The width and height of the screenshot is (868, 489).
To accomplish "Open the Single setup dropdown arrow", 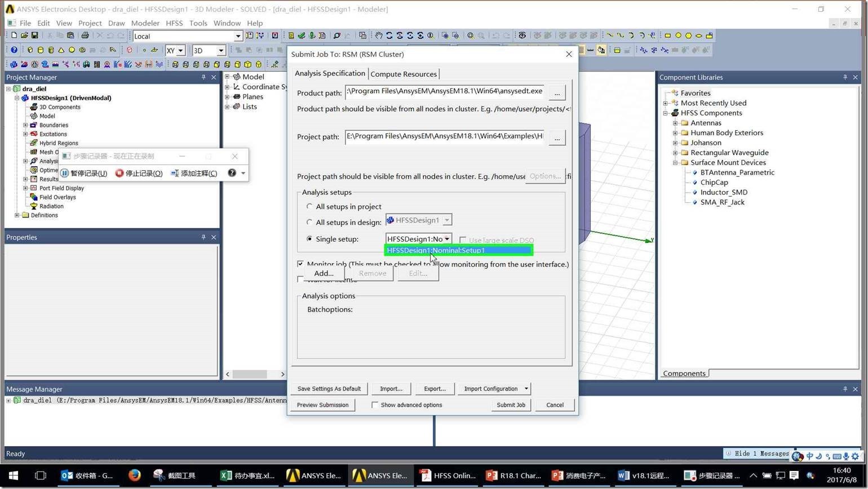I will pyautogui.click(x=447, y=239).
